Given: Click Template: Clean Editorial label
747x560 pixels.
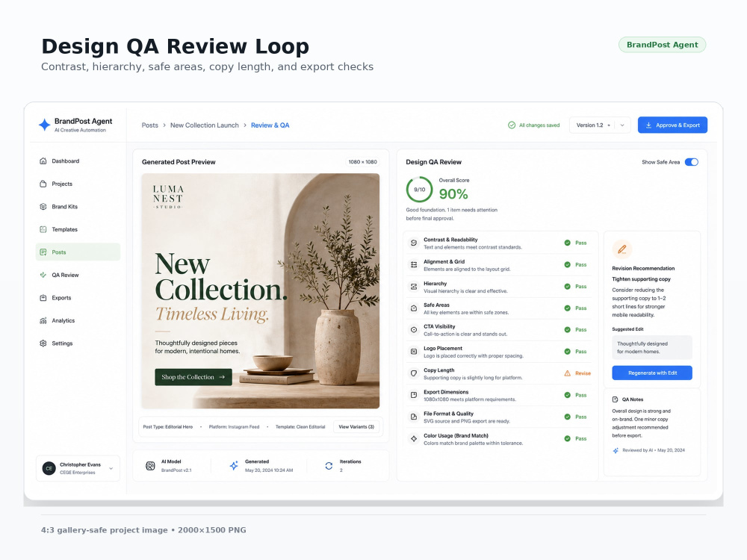Looking at the screenshot, I should [x=300, y=426].
